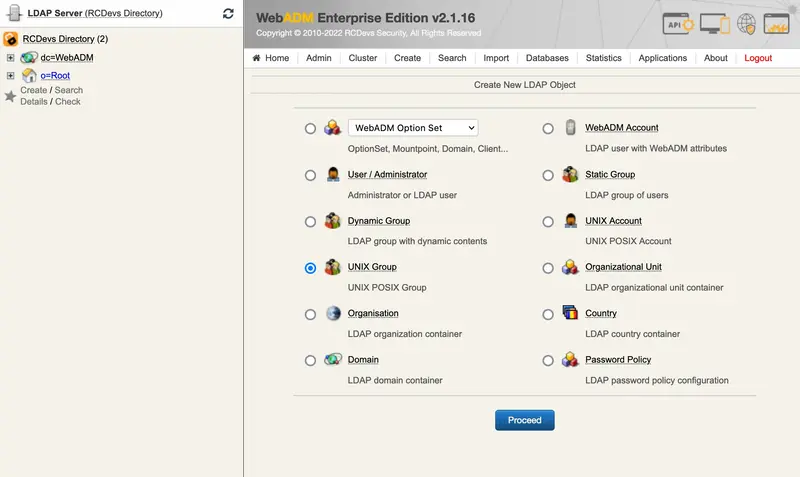Image resolution: width=800 pixels, height=477 pixels.
Task: Click the WebADM Account icon
Action: coord(570,128)
